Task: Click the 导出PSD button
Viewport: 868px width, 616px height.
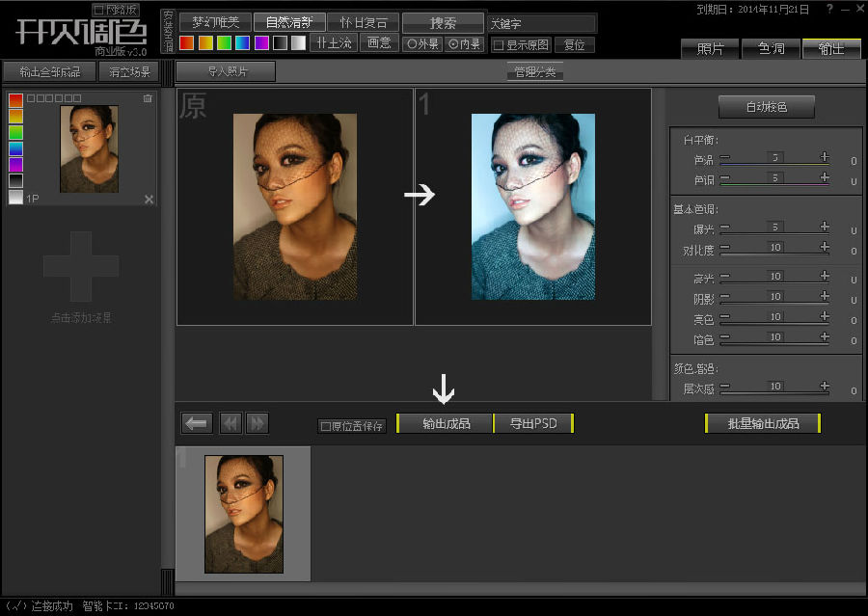Action: click(533, 423)
